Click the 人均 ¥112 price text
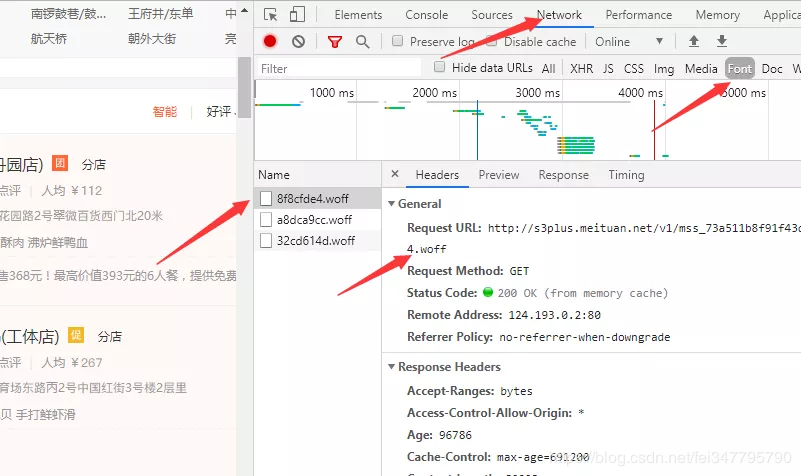The width and height of the screenshot is (801, 476). pos(72,191)
